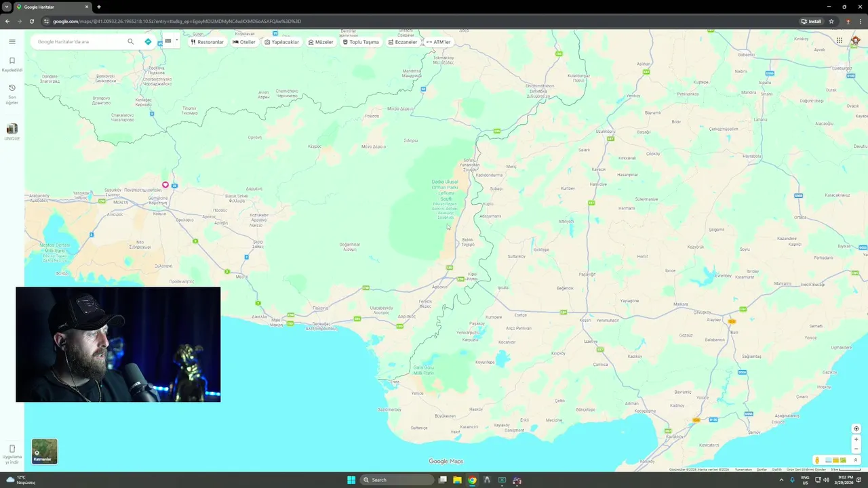Click the ENG US language indicator
This screenshot has width=868, height=488.
pos(805,480)
